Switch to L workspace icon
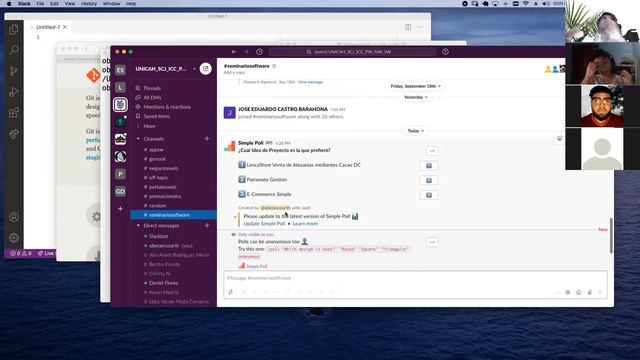The image size is (640, 360). tap(120, 87)
